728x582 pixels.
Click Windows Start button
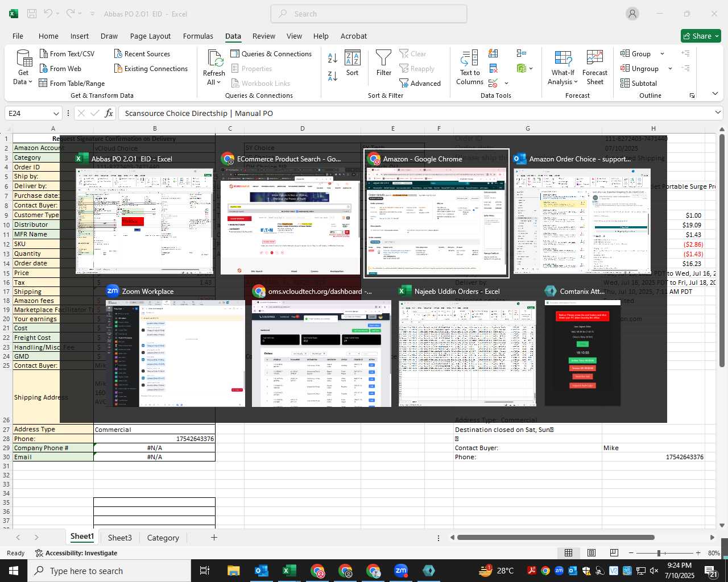[x=14, y=571]
